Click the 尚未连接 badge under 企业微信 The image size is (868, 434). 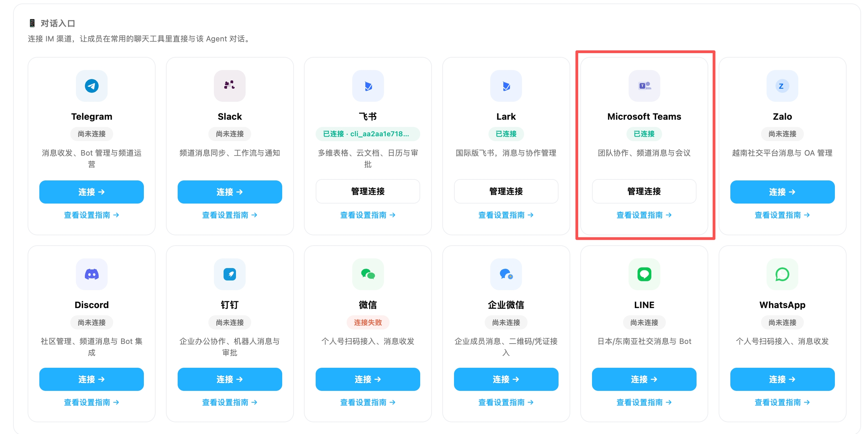click(506, 323)
